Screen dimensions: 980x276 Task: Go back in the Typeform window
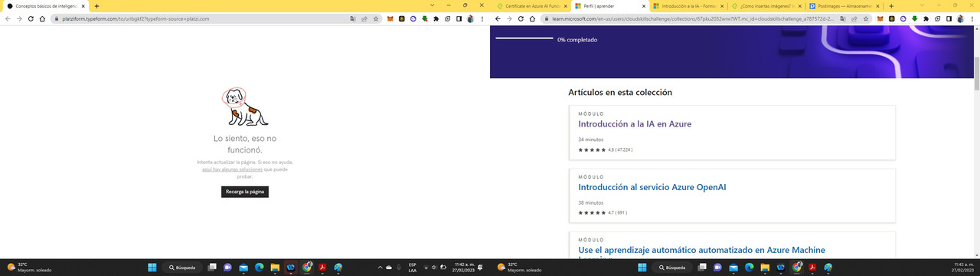pos(8,18)
